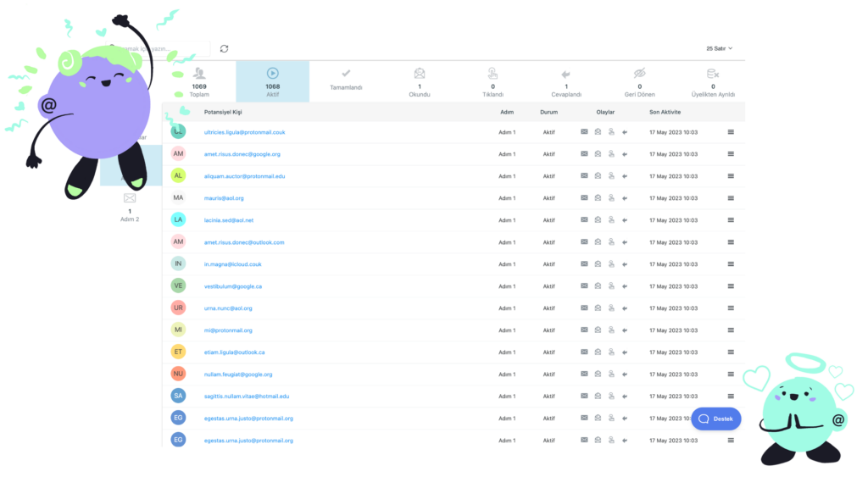Image resolution: width=868 pixels, height=488 pixels.
Task: Click the ET avatar for etiam.ligula@outlook.ca
Action: [x=178, y=352]
